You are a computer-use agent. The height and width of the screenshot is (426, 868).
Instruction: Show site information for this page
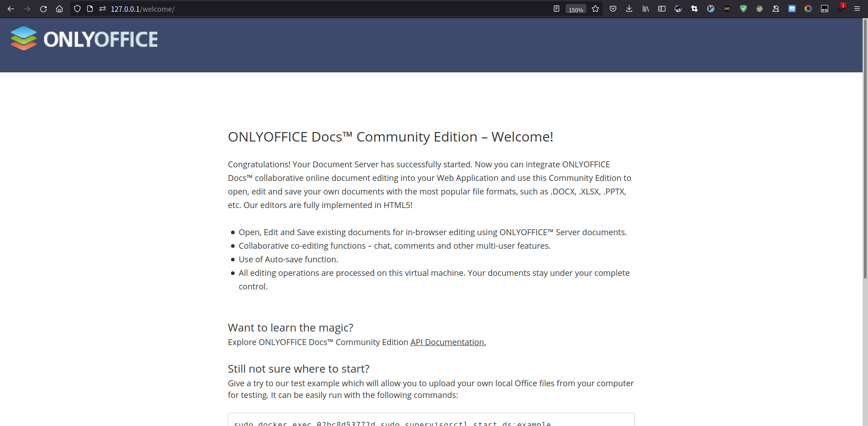(90, 9)
